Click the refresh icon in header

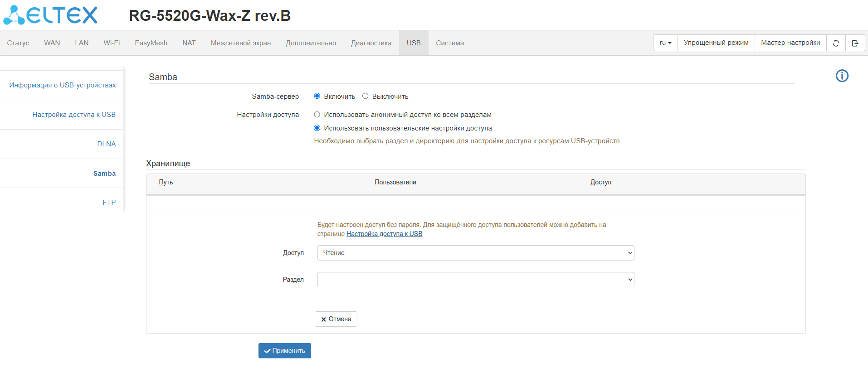click(836, 43)
